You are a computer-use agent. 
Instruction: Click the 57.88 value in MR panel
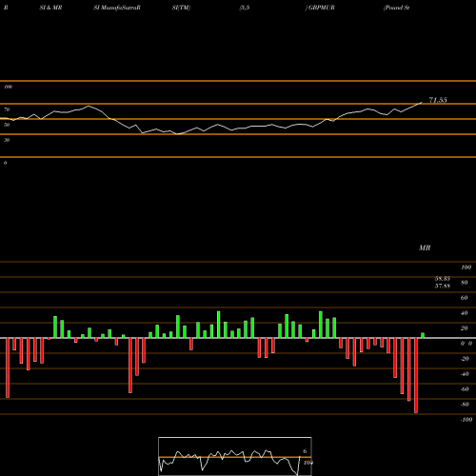coord(443,286)
